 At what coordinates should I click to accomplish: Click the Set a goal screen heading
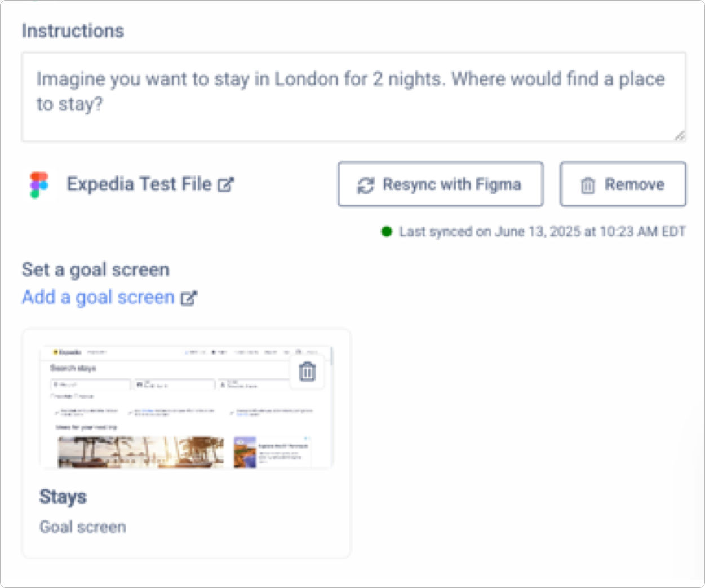[95, 269]
